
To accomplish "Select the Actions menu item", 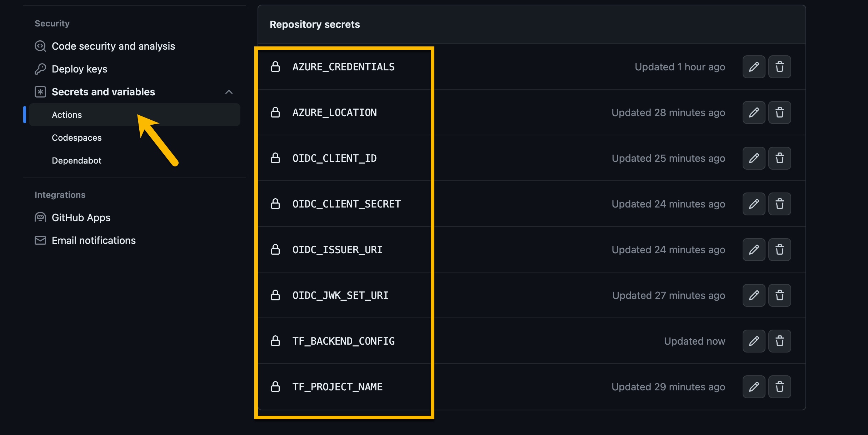I will tap(66, 114).
